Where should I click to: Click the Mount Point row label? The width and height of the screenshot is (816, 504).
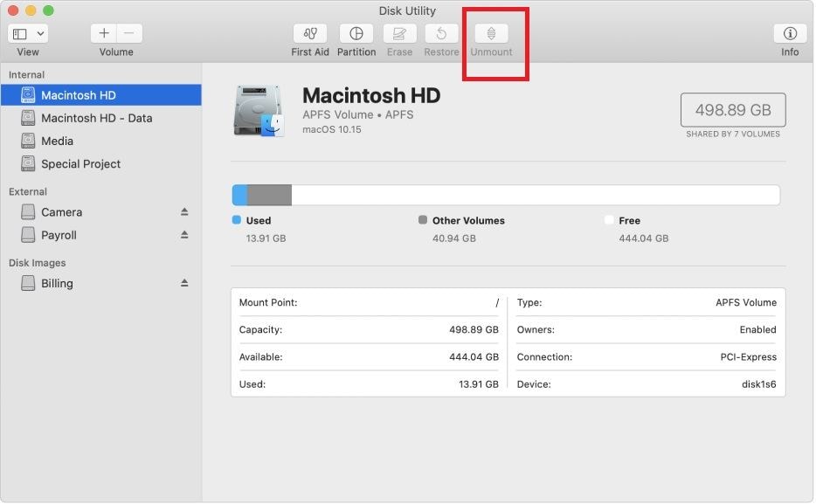tap(268, 303)
